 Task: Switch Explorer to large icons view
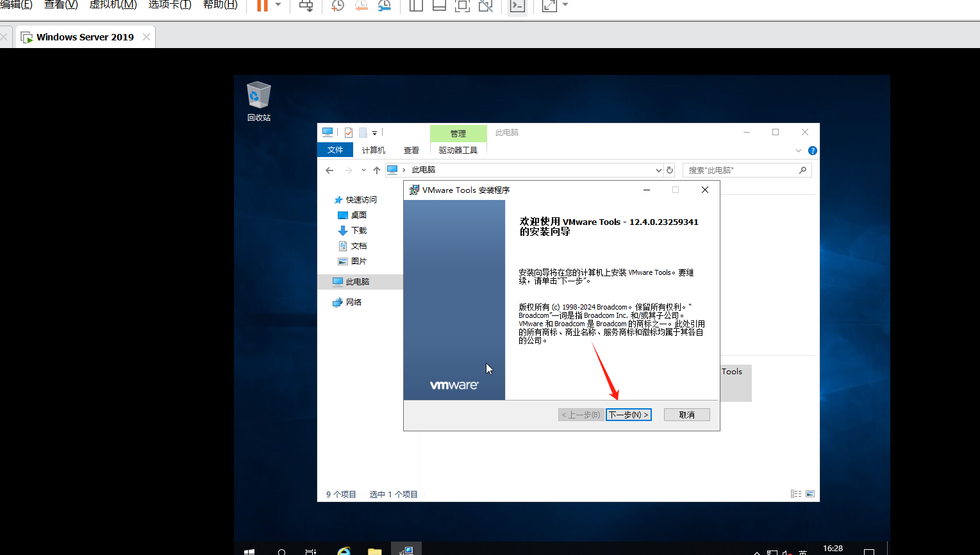click(x=810, y=494)
